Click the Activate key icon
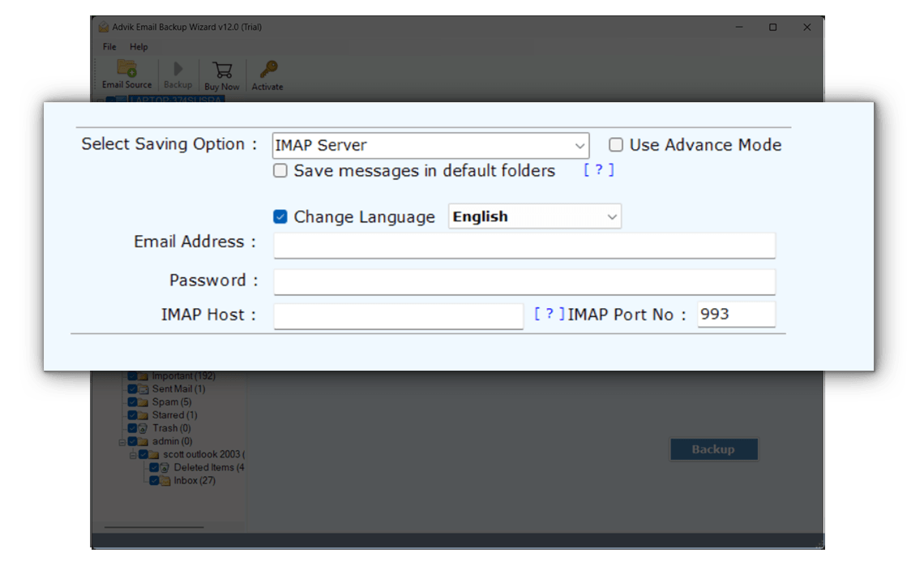This screenshot has height=575, width=924. point(269,69)
